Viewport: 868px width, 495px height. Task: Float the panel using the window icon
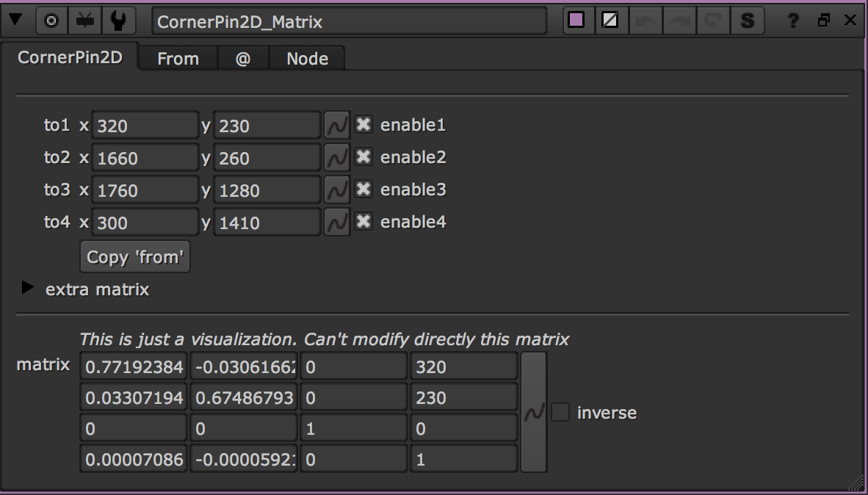pos(823,21)
